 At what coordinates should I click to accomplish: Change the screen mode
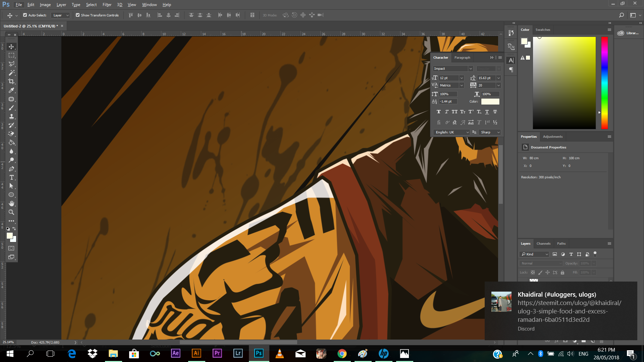(x=11, y=257)
